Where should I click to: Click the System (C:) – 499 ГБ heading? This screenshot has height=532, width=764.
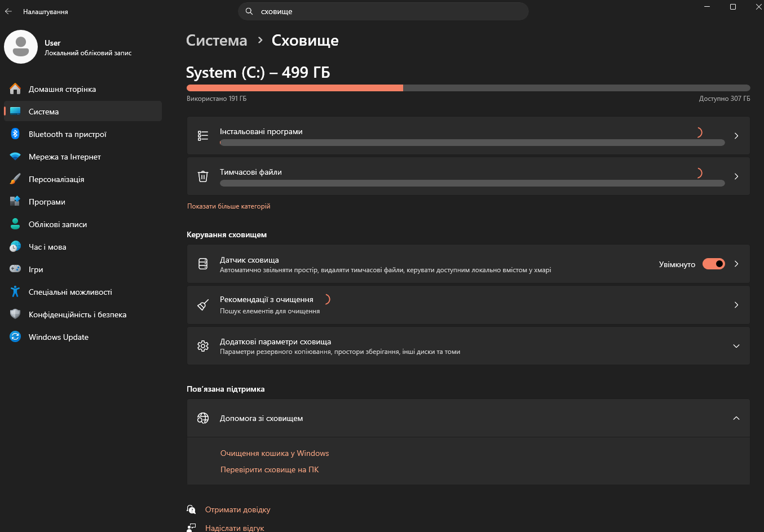click(258, 73)
